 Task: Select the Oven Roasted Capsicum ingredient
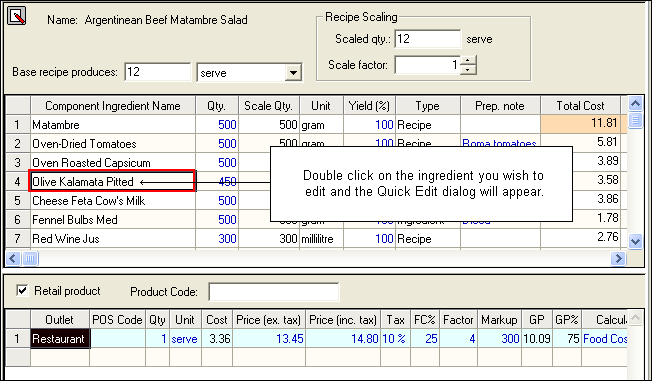pyautogui.click(x=113, y=163)
